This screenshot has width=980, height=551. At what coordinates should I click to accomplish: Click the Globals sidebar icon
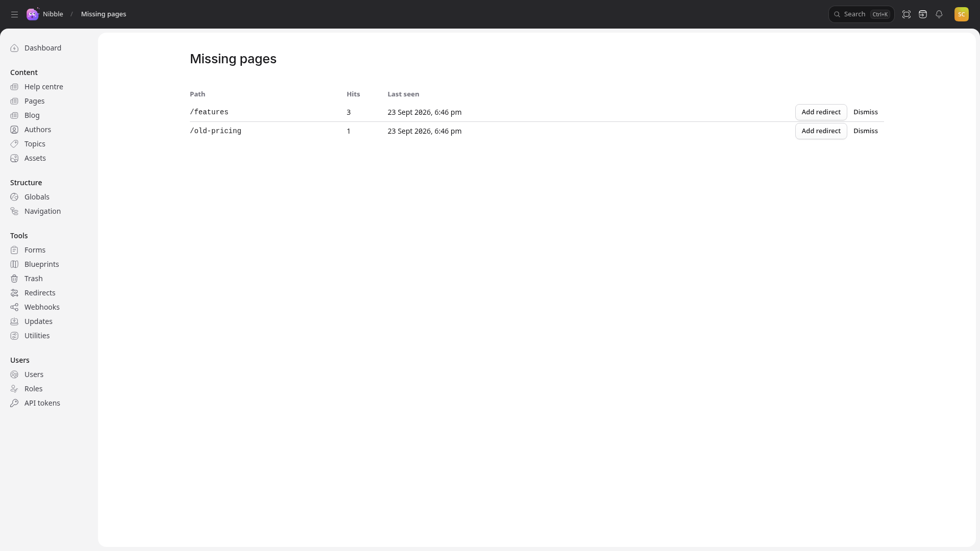pyautogui.click(x=14, y=197)
